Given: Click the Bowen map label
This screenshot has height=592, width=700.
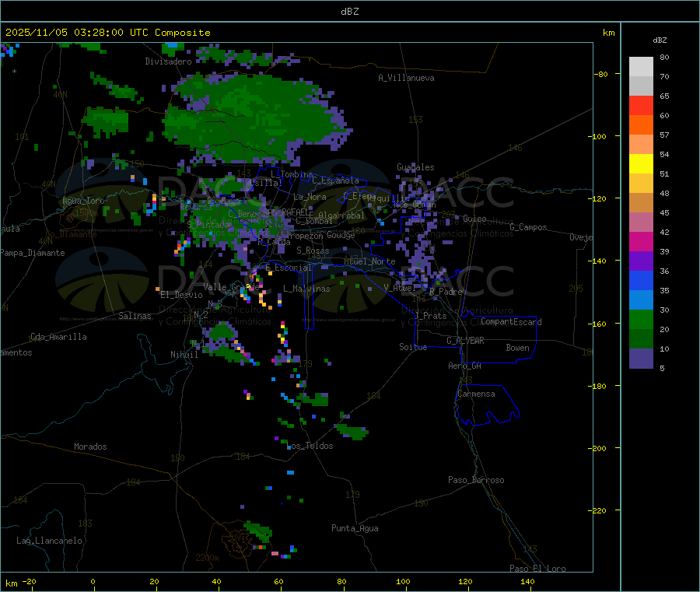Looking at the screenshot, I should 517,348.
